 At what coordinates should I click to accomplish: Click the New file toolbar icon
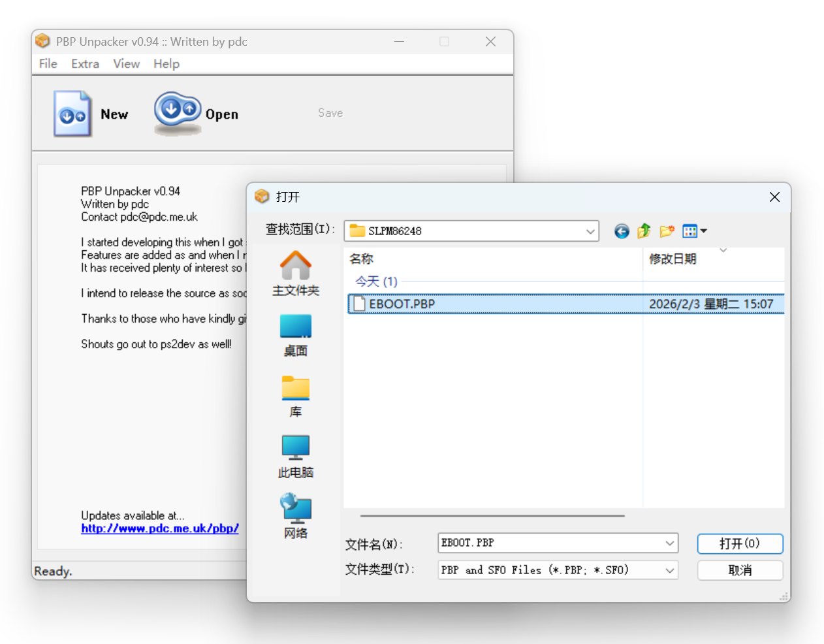click(72, 114)
